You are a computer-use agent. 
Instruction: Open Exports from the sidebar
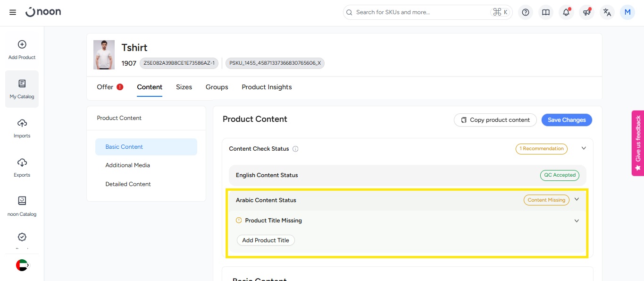22,167
